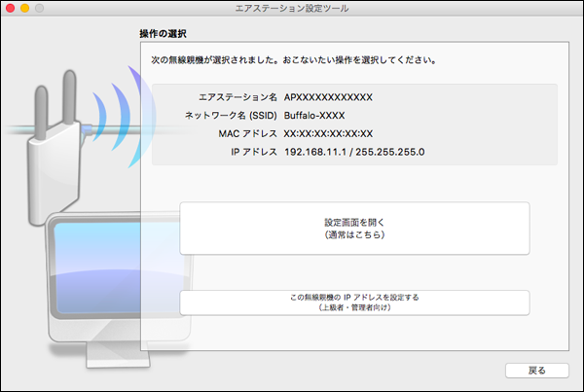Viewport: 584px width, 392px height.
Task: Click the 設定画面を開く button
Action: [354, 229]
